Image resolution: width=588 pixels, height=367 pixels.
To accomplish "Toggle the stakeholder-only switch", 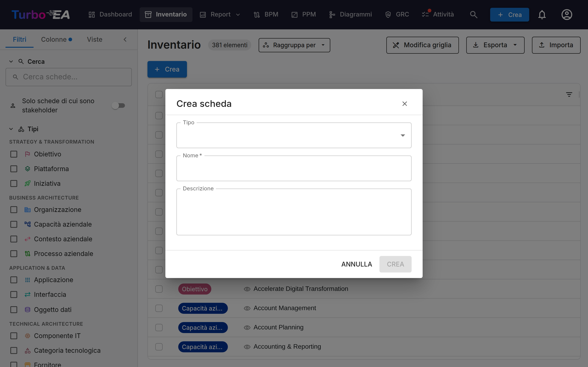I will coord(118,105).
